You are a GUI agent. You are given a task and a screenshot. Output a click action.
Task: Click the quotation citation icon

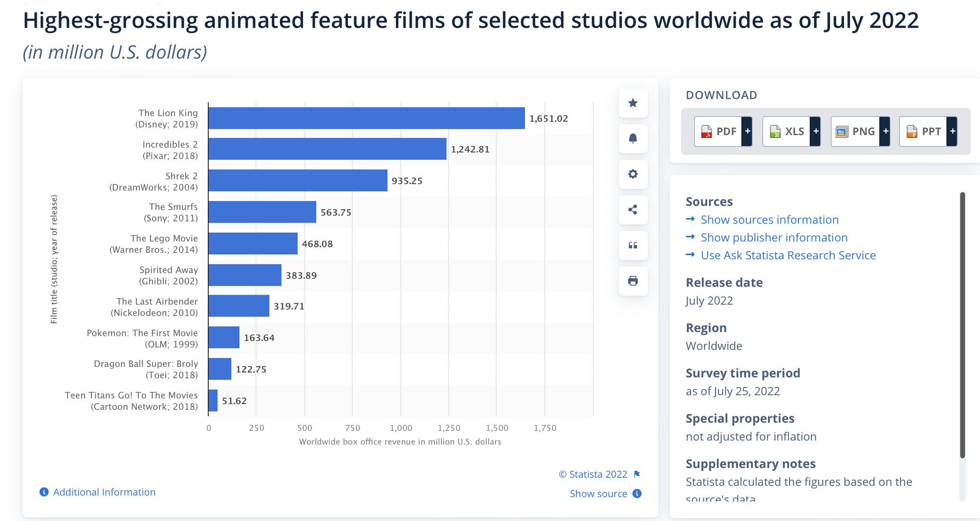[633, 245]
